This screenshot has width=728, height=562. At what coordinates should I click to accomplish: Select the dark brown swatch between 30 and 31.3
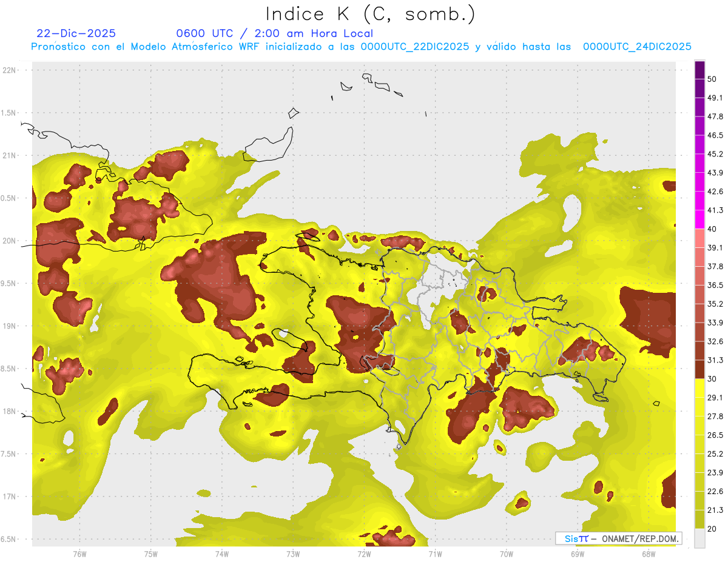pyautogui.click(x=699, y=369)
